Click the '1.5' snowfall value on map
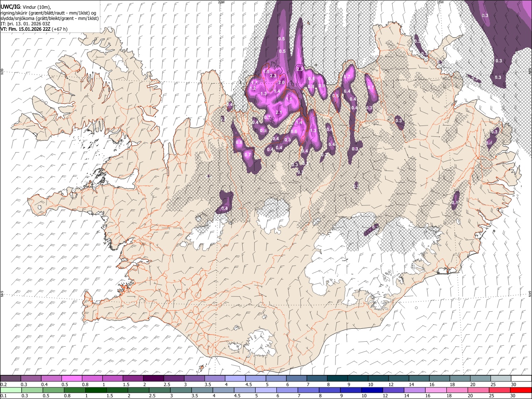Screen dimensions: 532x399 point(266,71)
